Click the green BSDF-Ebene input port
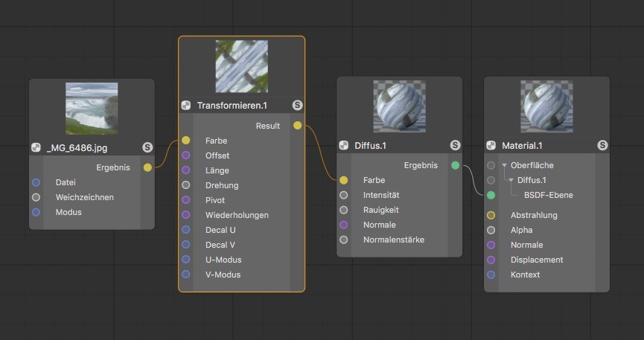This screenshot has width=644, height=340. click(x=491, y=195)
